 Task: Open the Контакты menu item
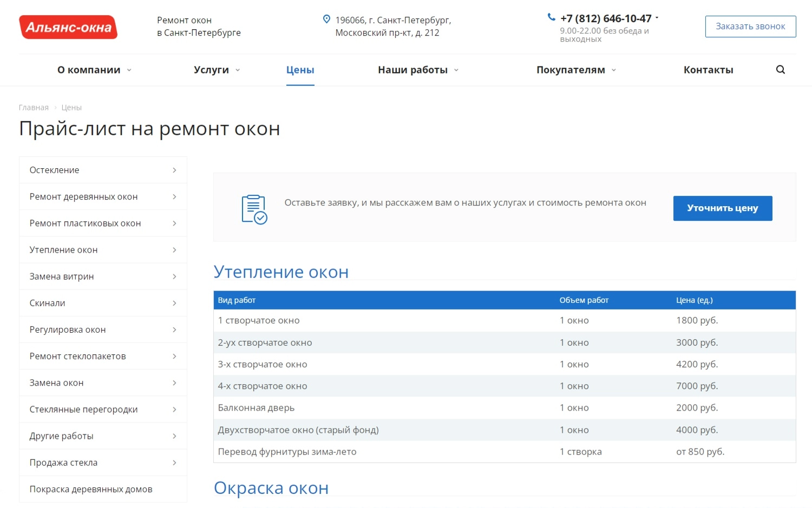tap(709, 70)
